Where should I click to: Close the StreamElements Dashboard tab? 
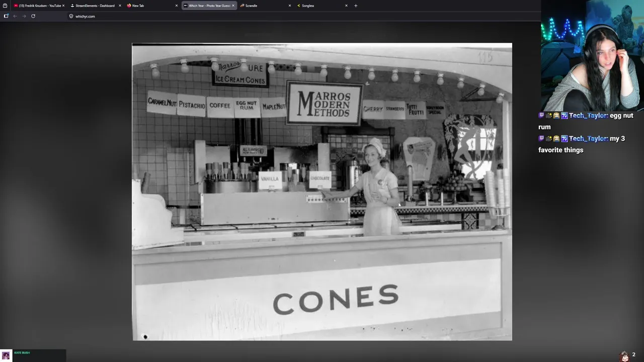(x=120, y=6)
